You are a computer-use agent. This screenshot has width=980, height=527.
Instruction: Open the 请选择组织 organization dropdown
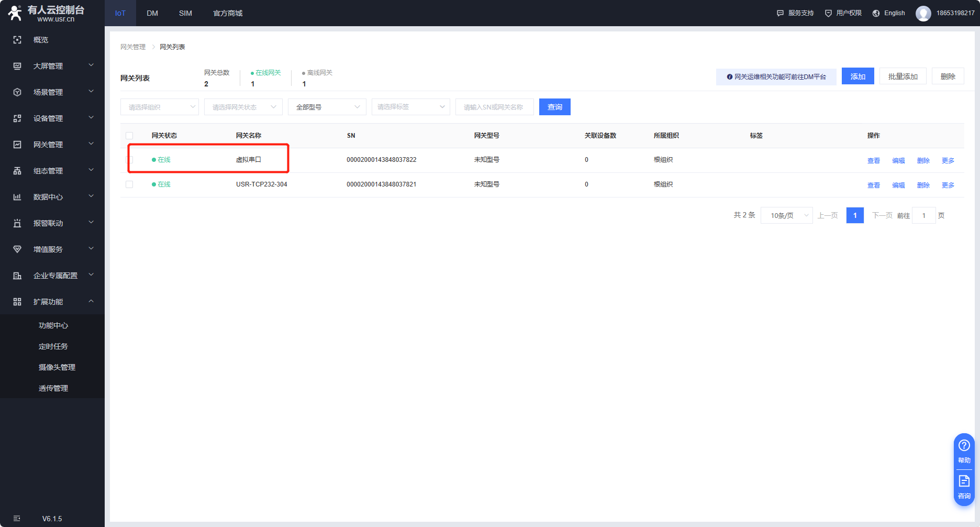pos(159,107)
